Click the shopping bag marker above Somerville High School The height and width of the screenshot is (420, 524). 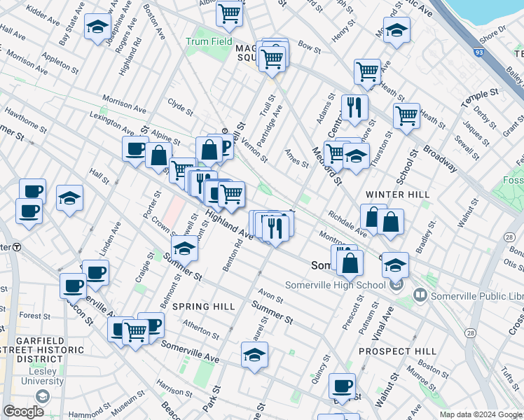pyautogui.click(x=350, y=264)
